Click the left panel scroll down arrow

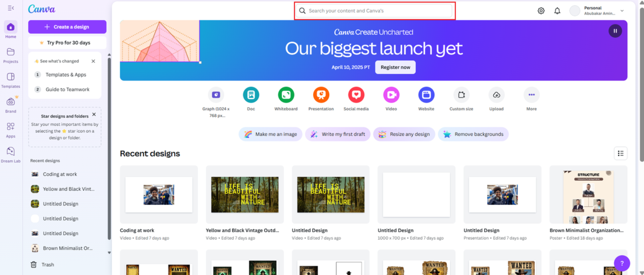coord(109,253)
